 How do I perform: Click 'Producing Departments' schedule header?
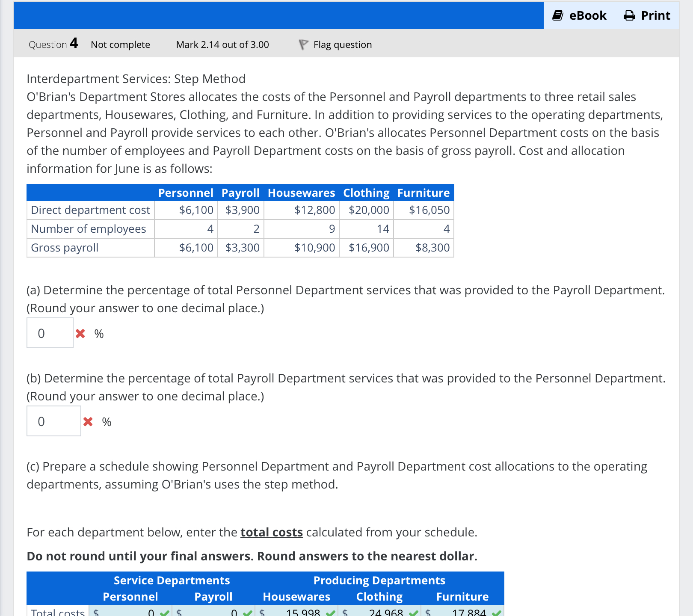[379, 580]
